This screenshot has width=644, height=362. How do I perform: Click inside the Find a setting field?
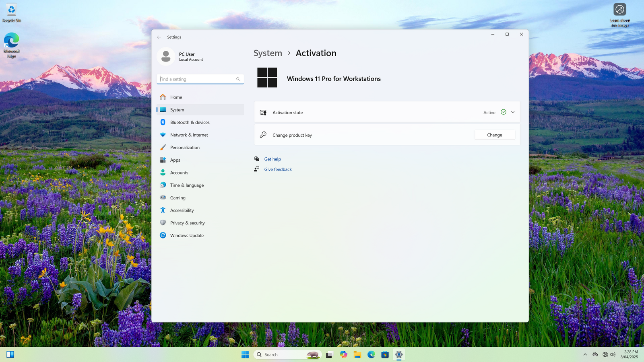point(200,79)
